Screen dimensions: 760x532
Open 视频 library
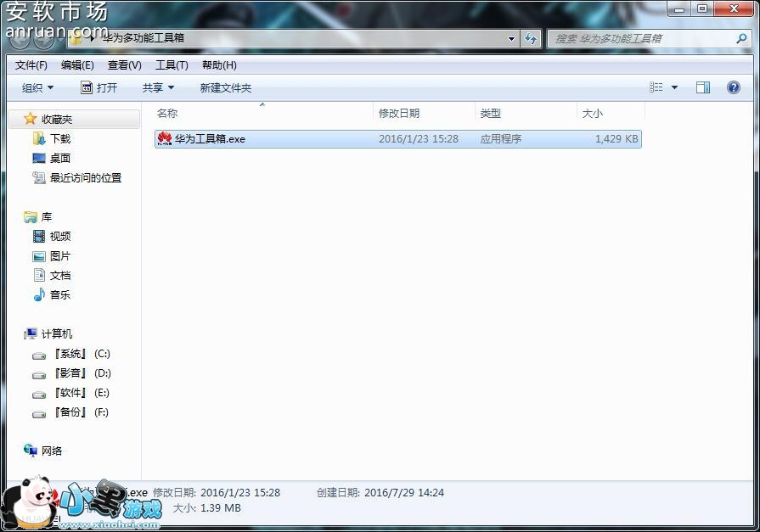tap(60, 237)
